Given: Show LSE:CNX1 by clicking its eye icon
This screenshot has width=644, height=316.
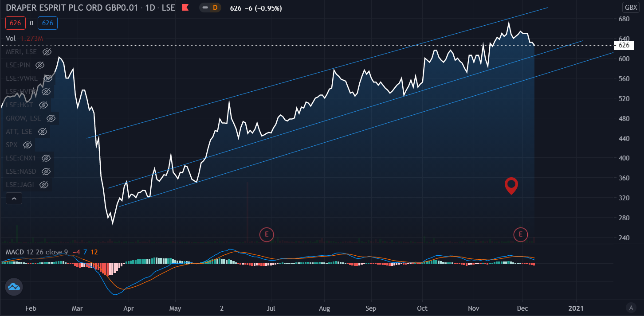Looking at the screenshot, I should [46, 158].
